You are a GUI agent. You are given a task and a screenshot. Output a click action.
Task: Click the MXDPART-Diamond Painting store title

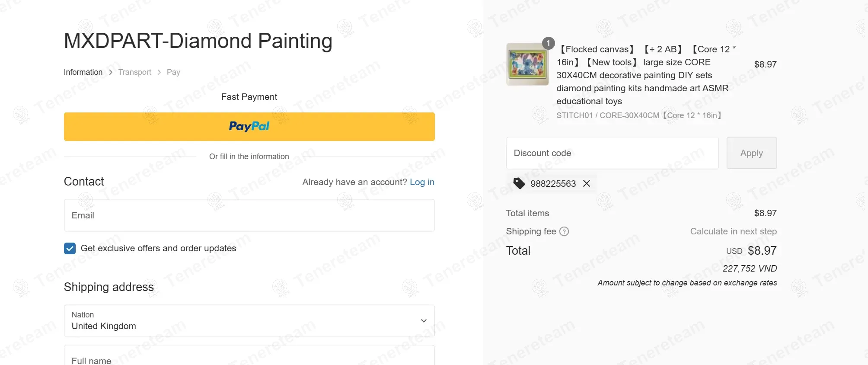198,41
